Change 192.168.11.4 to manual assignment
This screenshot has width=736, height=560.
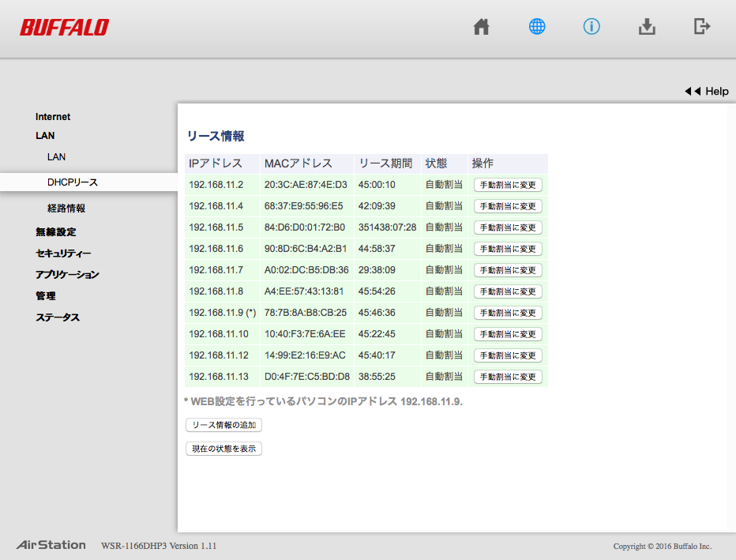[508, 206]
